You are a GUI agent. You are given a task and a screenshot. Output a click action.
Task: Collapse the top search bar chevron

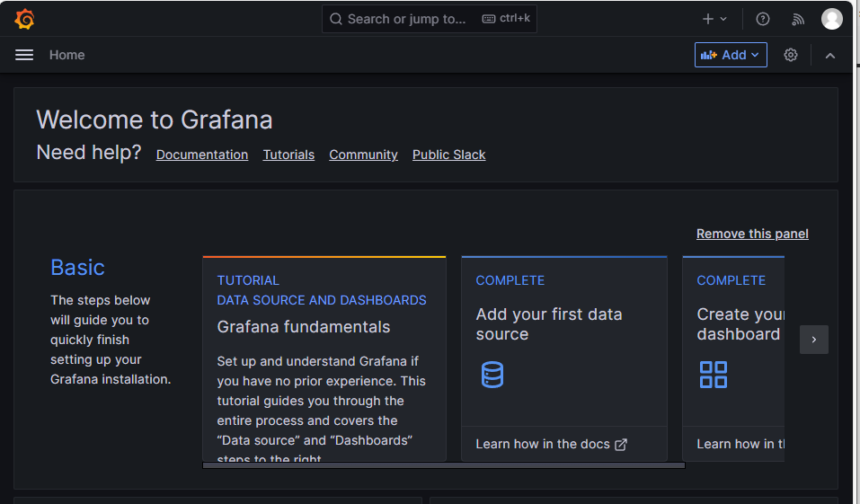pyautogui.click(x=830, y=56)
